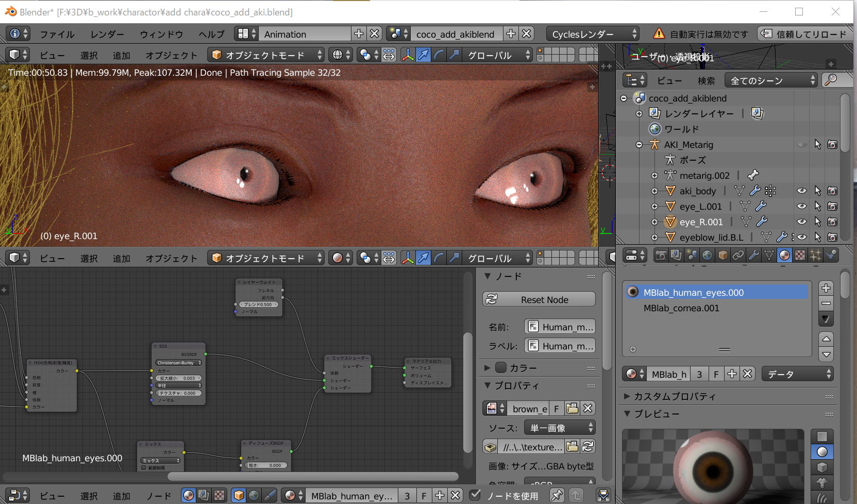Screen dimensions: 857x504
Task: Click the 信頼してリロード button
Action: [x=804, y=34]
